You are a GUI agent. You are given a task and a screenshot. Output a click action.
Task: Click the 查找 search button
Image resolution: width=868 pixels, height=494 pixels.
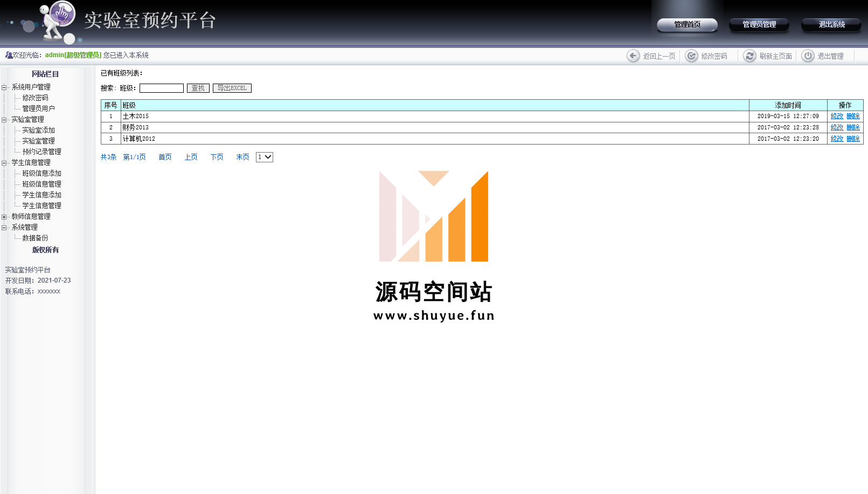(198, 88)
